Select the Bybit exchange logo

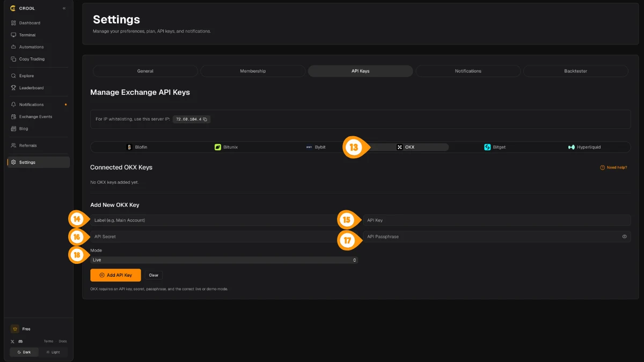coord(309,147)
